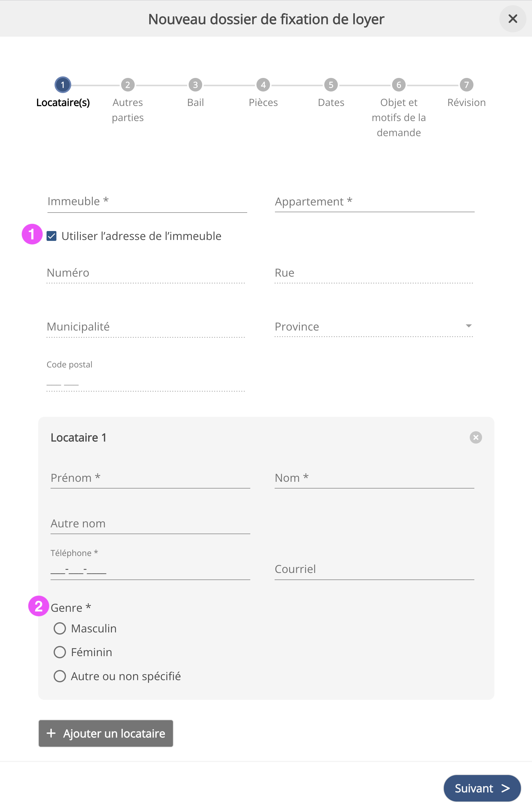The height and width of the screenshot is (812, 532).
Task: Go to step 3 Bail circle
Action: 195,85
